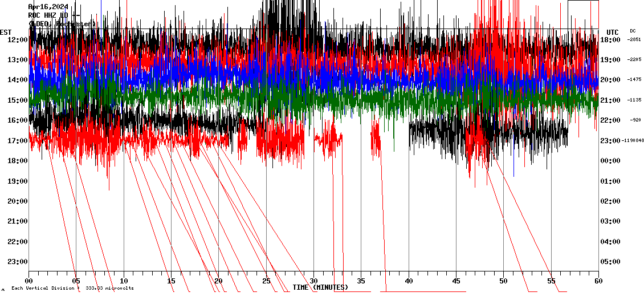Select the DC column header

pos(633,31)
